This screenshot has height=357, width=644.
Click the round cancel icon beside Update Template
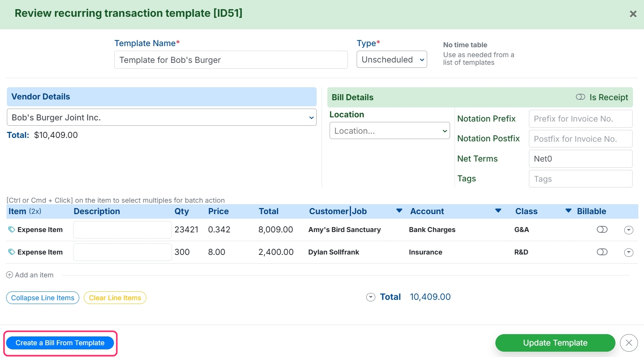pos(629,343)
